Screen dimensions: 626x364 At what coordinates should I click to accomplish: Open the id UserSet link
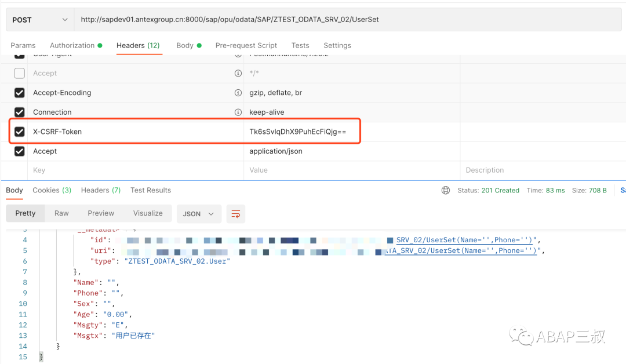[466, 240]
